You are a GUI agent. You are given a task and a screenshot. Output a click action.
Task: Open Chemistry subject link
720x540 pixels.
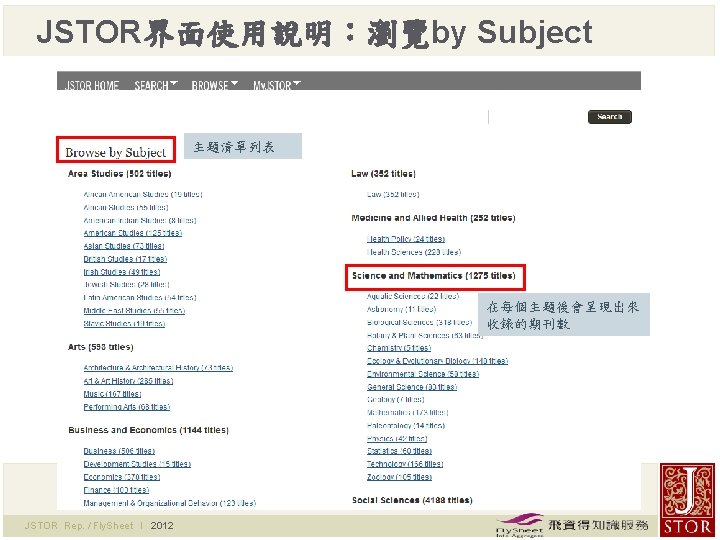399,348
